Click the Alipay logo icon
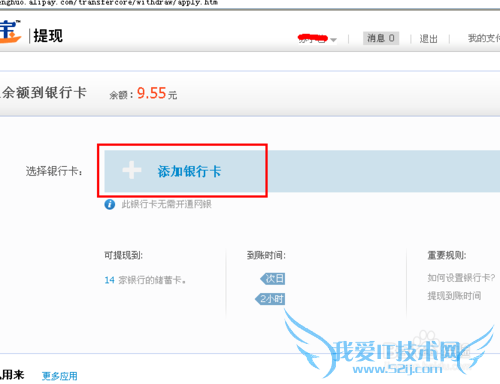 pos(10,32)
